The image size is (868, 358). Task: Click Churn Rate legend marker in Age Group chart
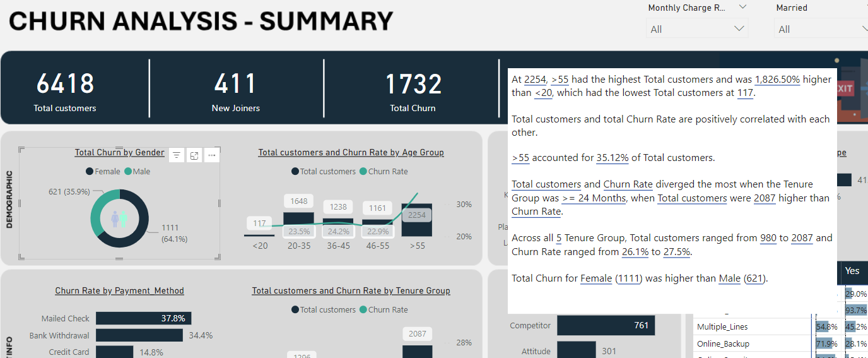coord(363,172)
